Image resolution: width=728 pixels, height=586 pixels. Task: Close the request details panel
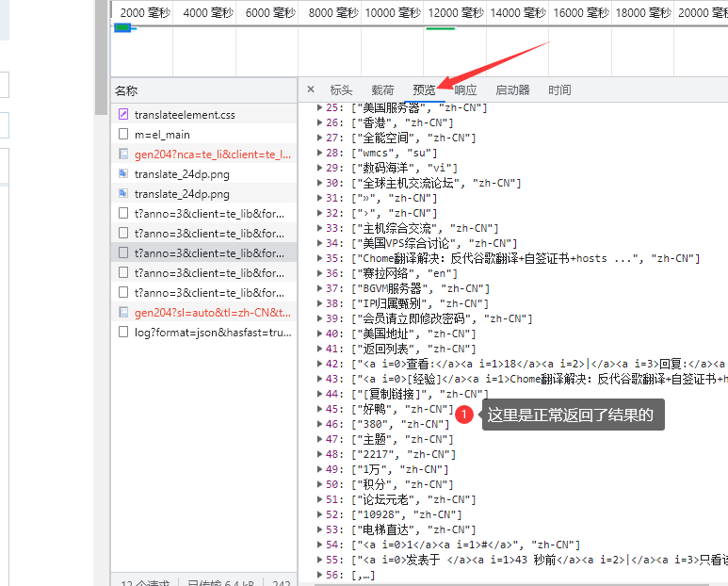[x=311, y=90]
